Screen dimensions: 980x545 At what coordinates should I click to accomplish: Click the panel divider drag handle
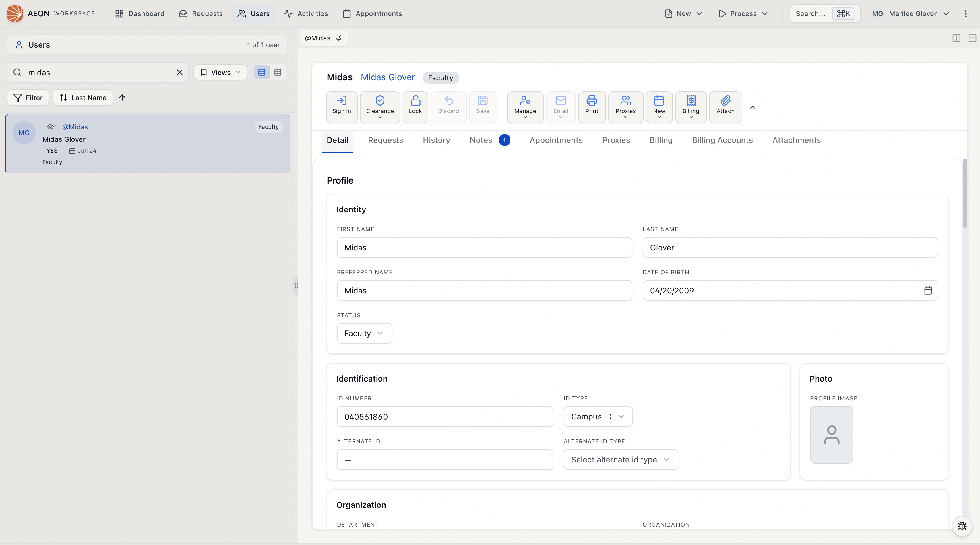point(296,285)
